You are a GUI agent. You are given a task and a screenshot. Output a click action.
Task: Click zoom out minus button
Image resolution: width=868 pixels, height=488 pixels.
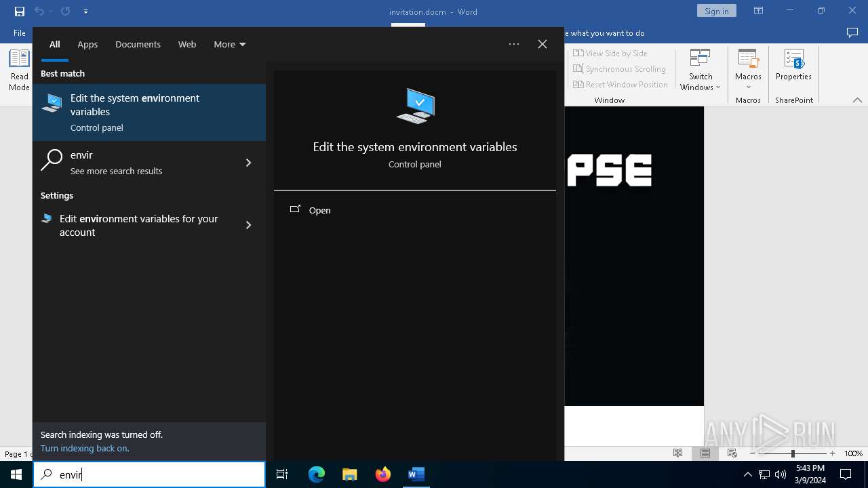point(753,453)
